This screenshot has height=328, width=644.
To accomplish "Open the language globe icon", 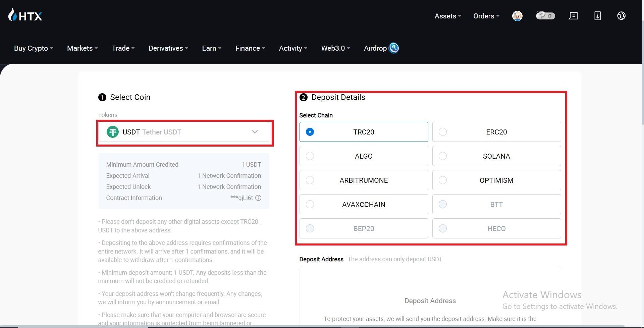I will pos(621,16).
